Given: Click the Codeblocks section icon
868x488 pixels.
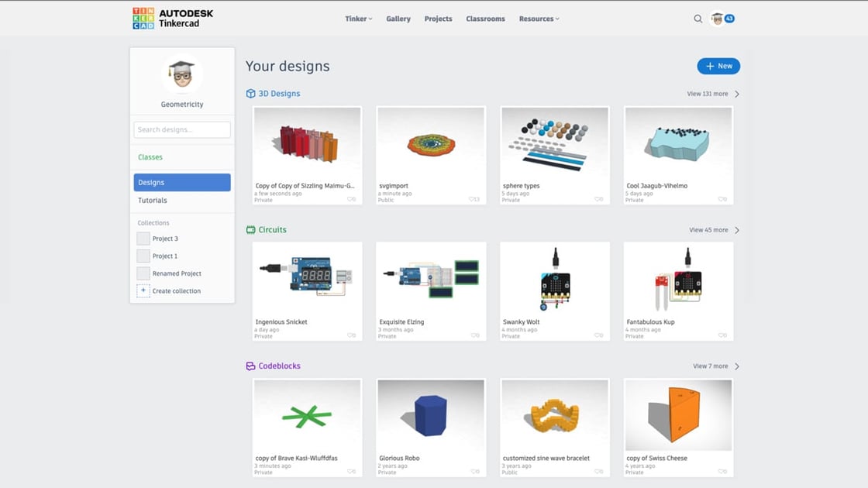Looking at the screenshot, I should coord(250,366).
